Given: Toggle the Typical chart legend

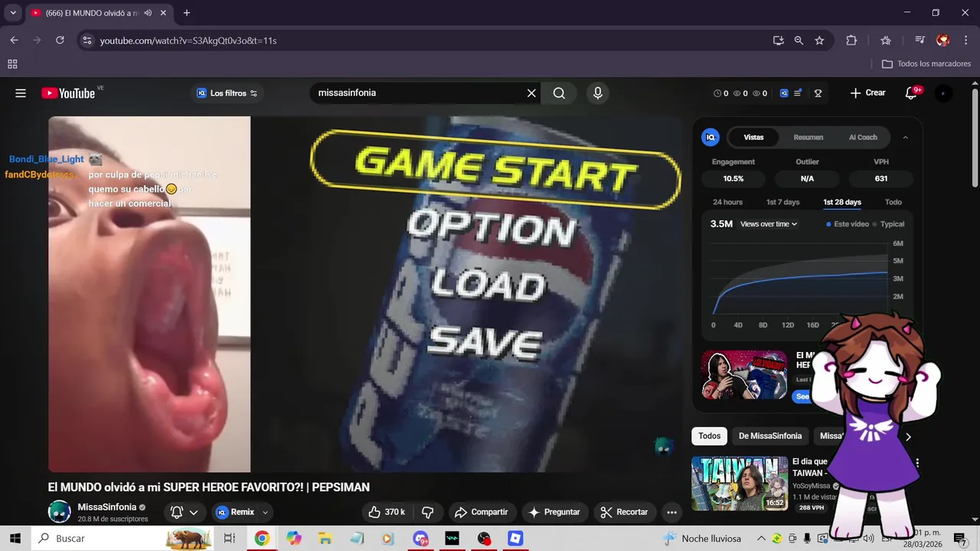Looking at the screenshot, I should (889, 224).
